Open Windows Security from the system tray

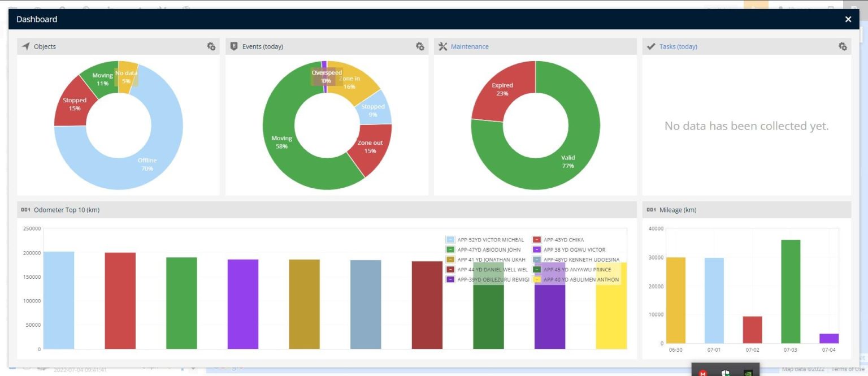coord(725,373)
